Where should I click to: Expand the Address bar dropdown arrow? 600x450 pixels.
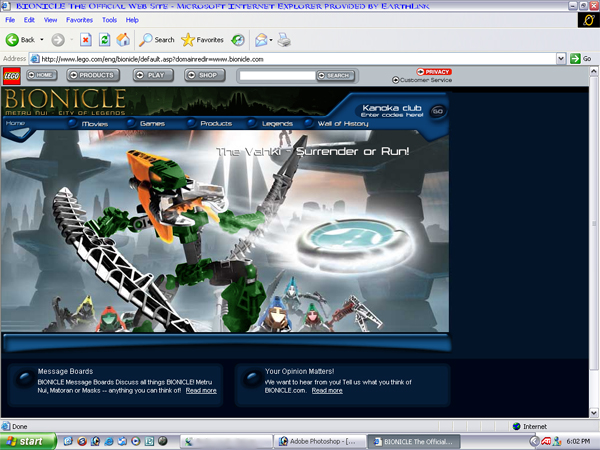click(561, 59)
